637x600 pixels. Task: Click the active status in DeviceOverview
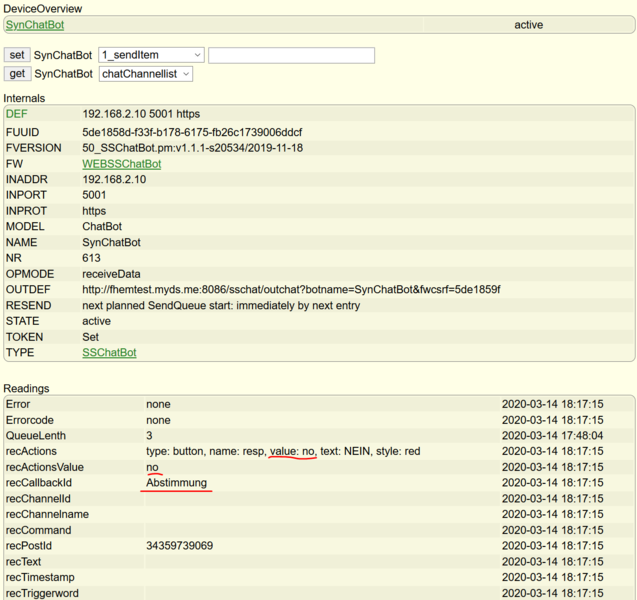528,24
